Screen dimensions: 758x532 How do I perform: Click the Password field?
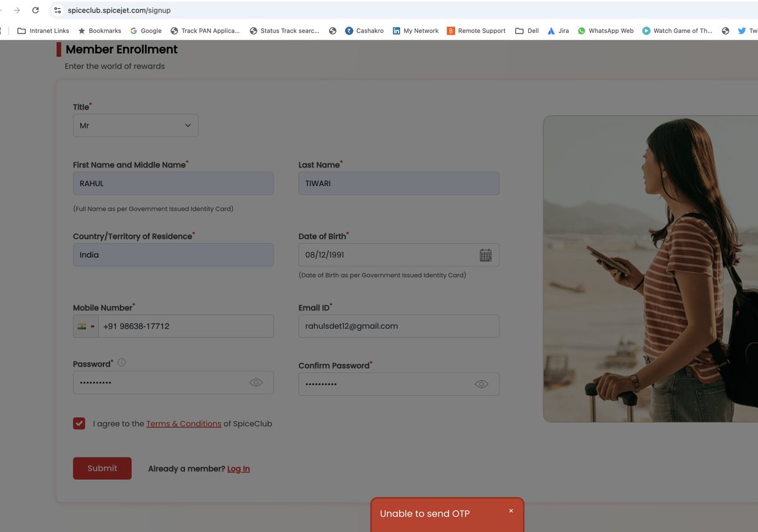(x=173, y=382)
